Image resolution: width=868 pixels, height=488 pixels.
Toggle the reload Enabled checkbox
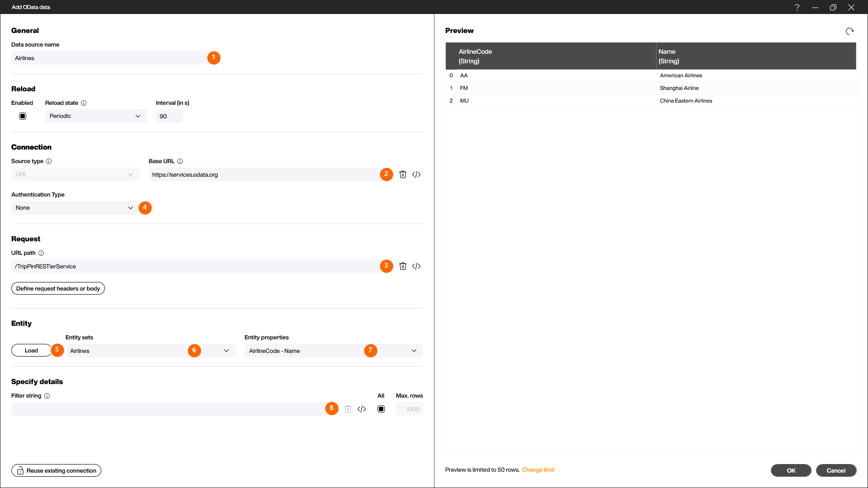click(x=23, y=116)
